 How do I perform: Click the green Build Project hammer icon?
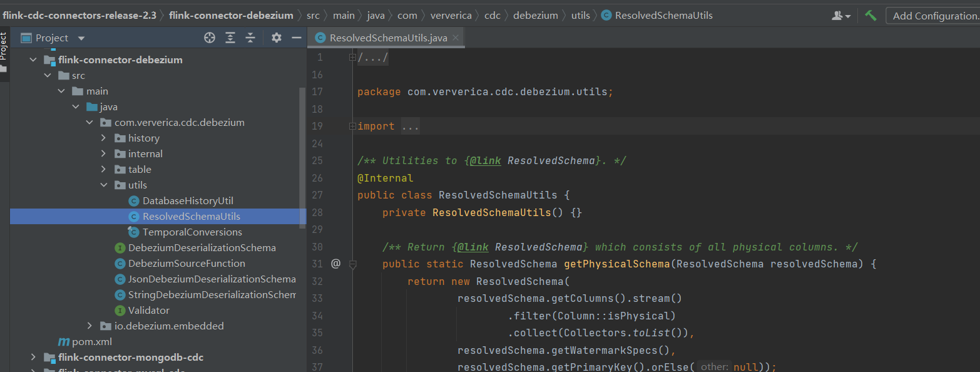(x=870, y=14)
